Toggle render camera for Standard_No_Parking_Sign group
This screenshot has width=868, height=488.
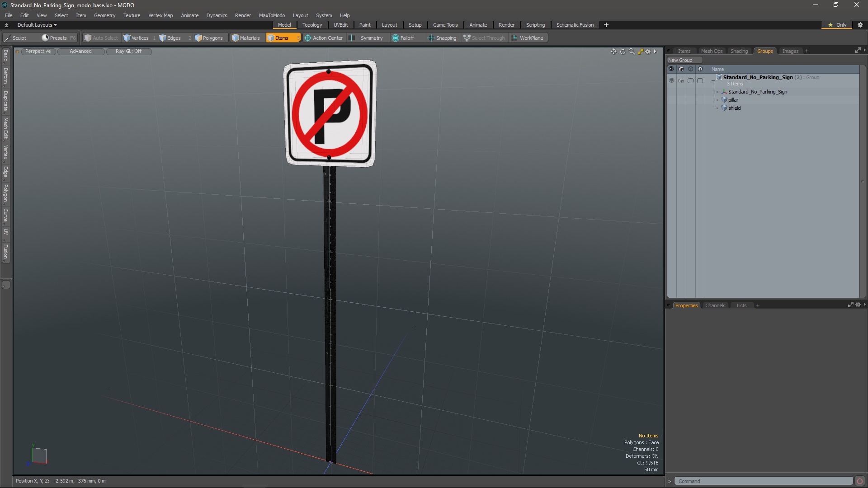click(681, 80)
